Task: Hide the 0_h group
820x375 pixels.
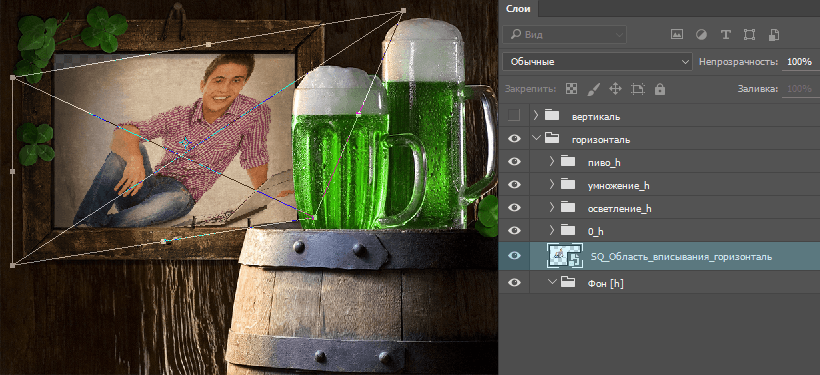Action: tap(515, 230)
